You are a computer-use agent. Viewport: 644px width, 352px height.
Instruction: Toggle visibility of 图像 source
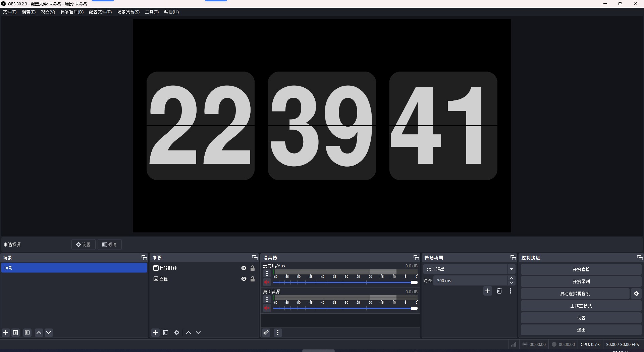click(244, 279)
